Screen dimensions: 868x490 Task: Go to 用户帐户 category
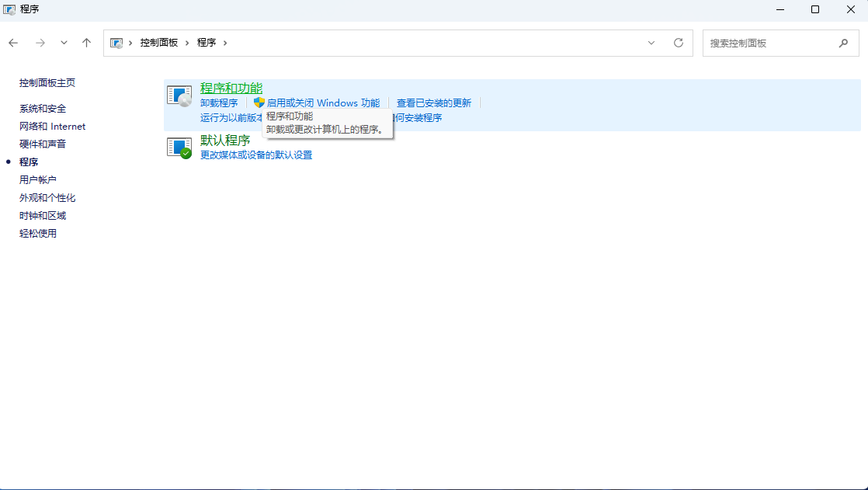pyautogui.click(x=37, y=179)
